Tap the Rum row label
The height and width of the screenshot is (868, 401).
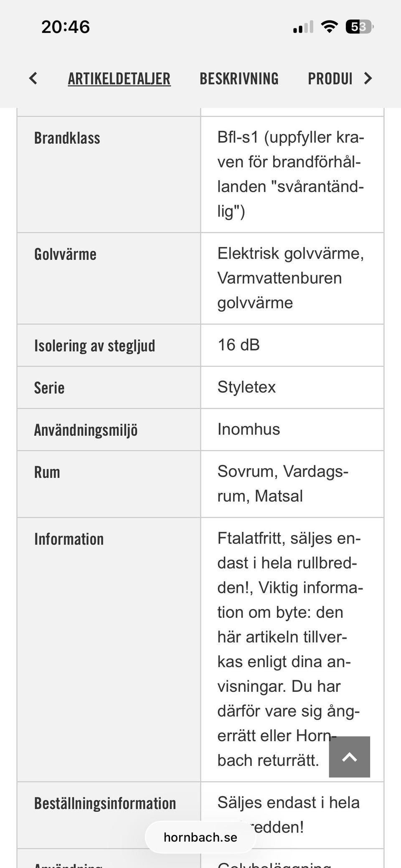[x=47, y=472]
